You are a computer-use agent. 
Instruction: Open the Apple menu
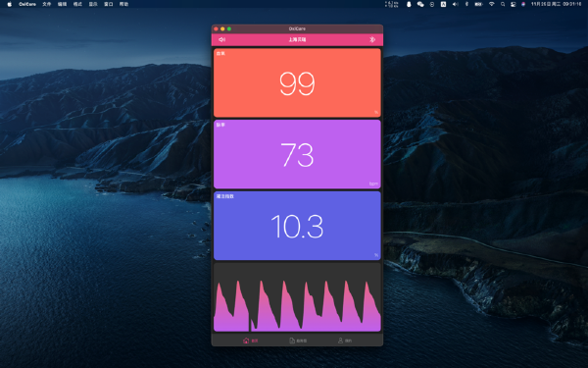10,4
